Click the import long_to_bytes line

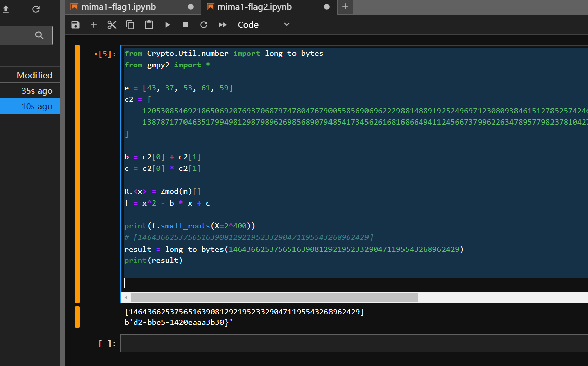[224, 53]
